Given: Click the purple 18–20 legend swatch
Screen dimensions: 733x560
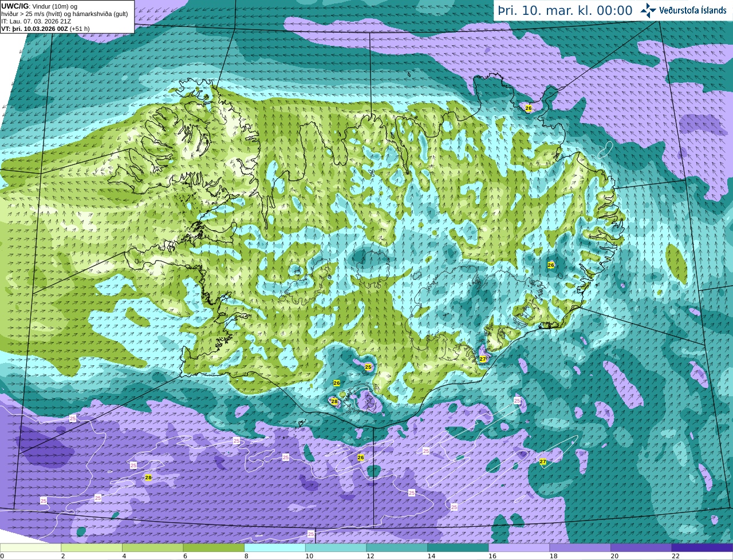Looking at the screenshot, I should pos(580,548).
